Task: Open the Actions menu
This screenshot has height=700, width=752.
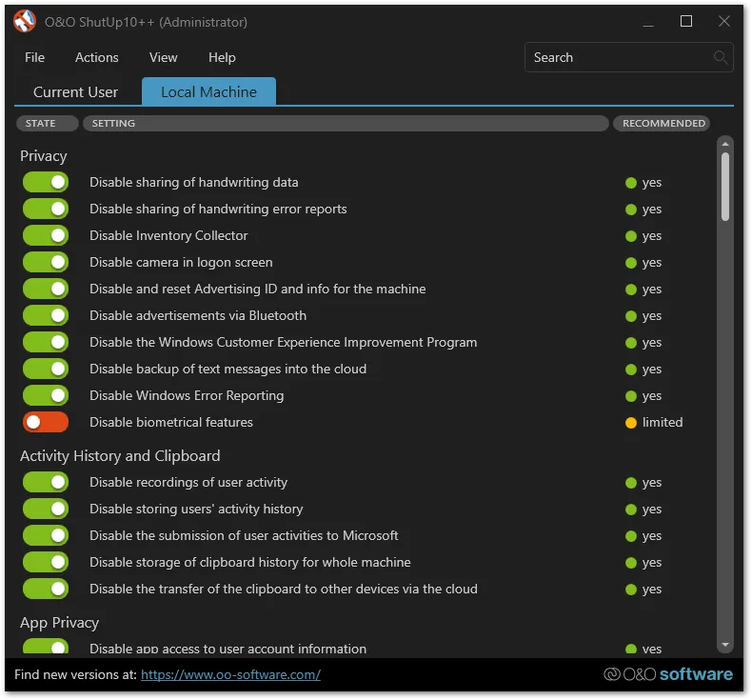Action: coord(97,57)
